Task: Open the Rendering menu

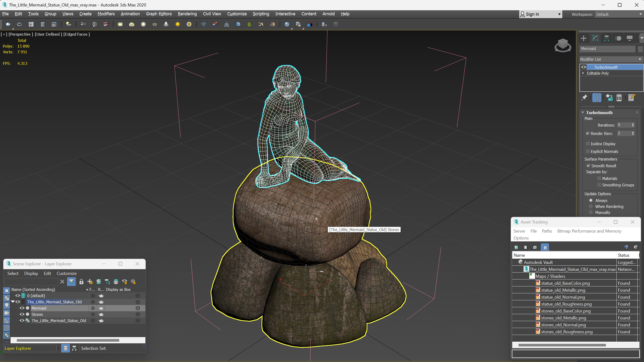Action: coord(187,14)
